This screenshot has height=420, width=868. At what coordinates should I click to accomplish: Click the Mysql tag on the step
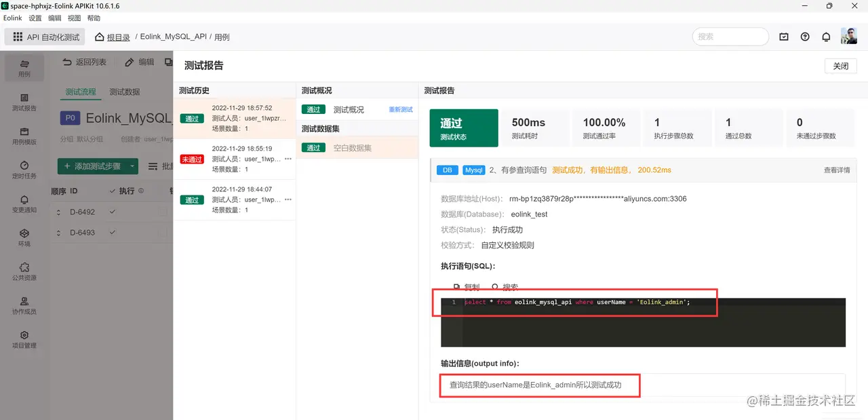(x=473, y=170)
